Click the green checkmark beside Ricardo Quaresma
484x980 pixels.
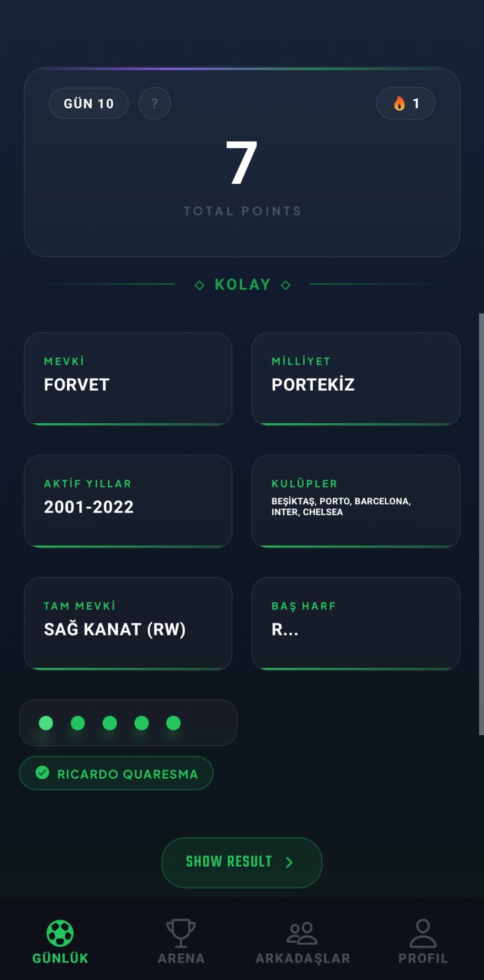[x=43, y=773]
